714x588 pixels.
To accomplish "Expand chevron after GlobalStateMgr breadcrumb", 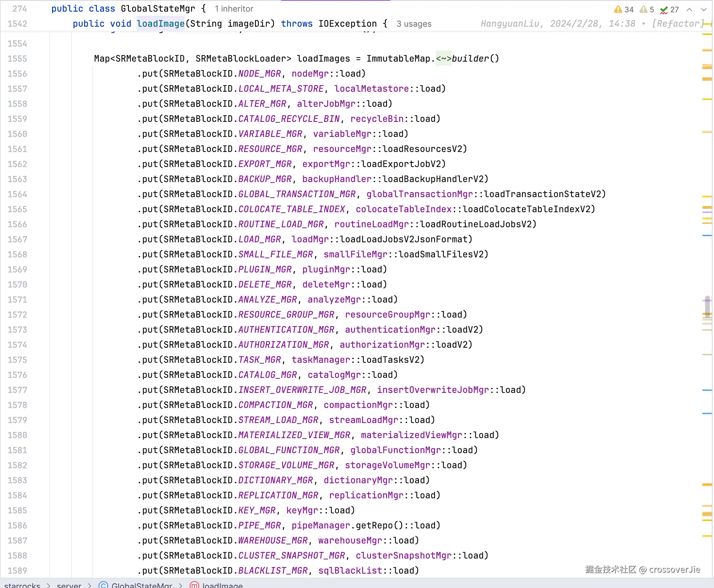I will 181,585.
